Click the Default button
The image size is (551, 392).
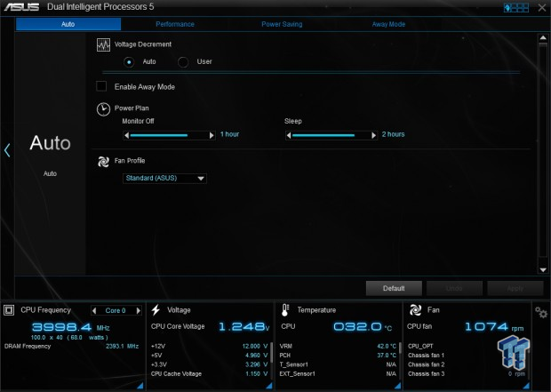click(394, 288)
